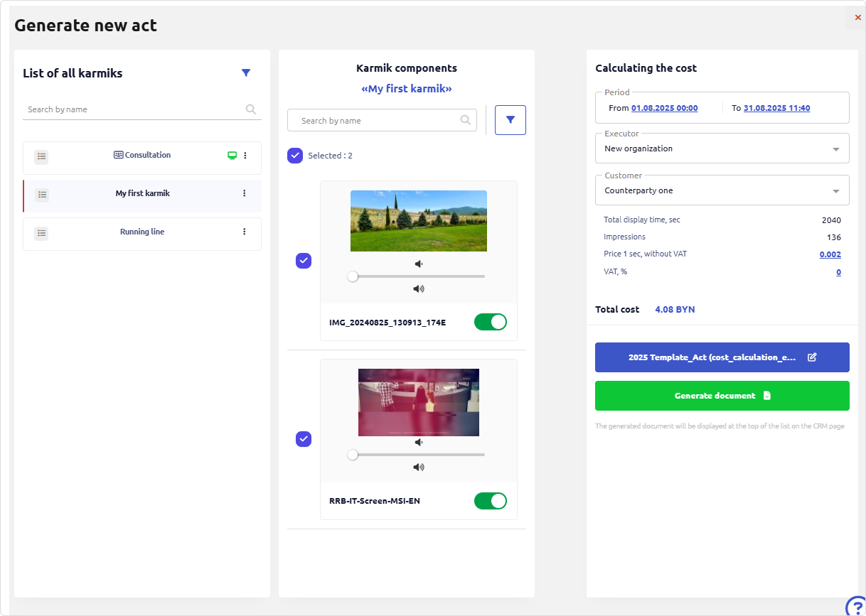
Task: Select Running line in karmik list
Action: [x=142, y=232]
